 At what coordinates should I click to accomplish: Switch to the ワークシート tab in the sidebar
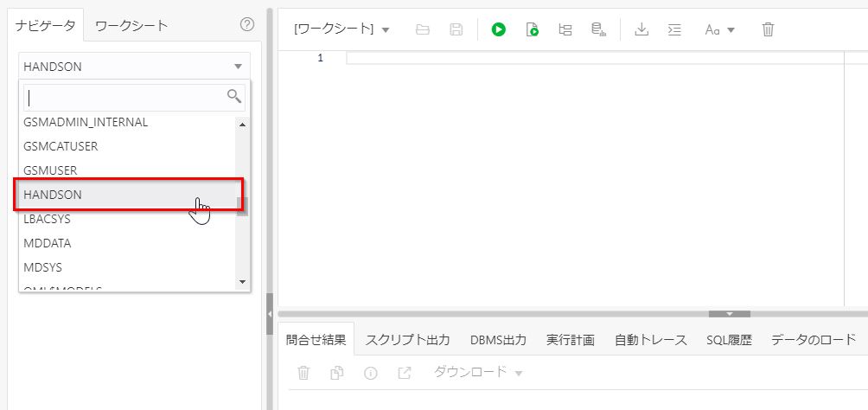[x=131, y=26]
